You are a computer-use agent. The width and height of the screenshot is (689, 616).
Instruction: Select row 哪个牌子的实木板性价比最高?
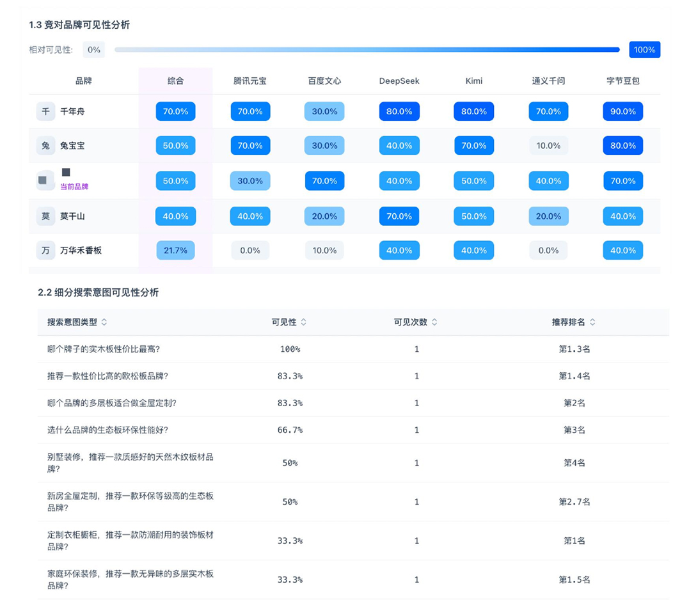coord(353,349)
